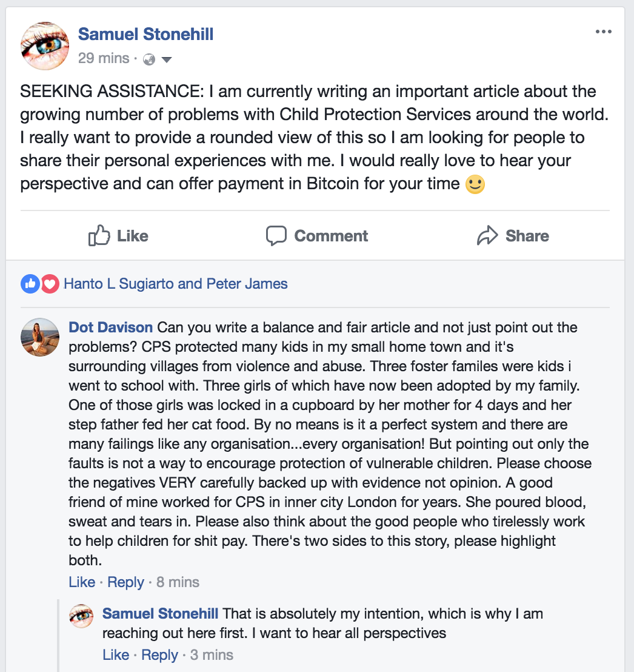Click the Share arrow icon

(x=487, y=235)
